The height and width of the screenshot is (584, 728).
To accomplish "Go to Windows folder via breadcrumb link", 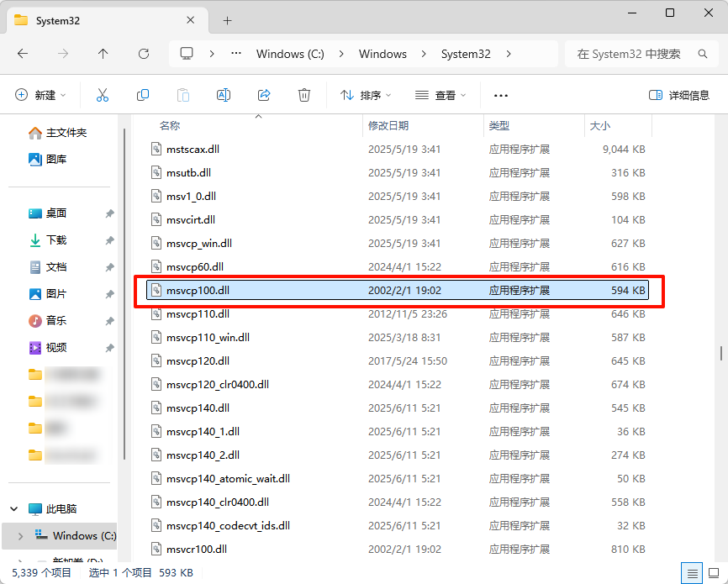I will click(x=382, y=53).
